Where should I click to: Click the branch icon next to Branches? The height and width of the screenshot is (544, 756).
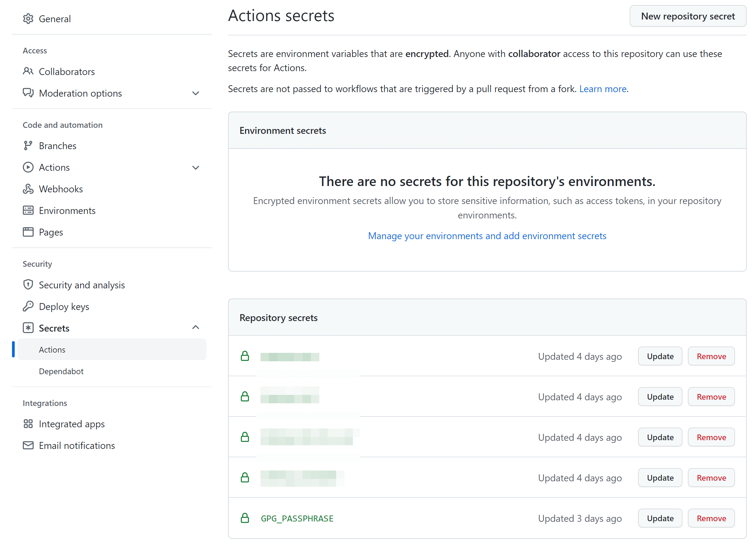[28, 146]
